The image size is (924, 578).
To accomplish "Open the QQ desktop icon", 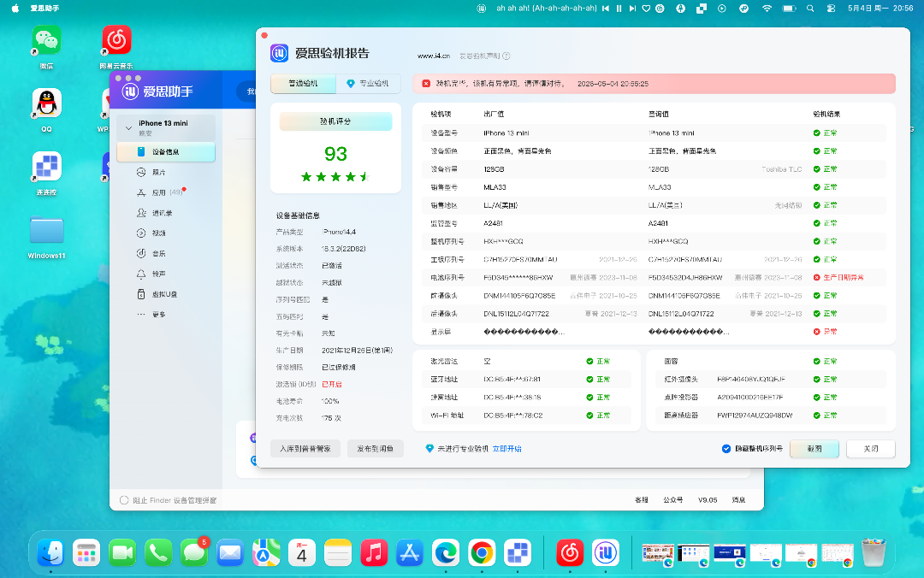I will tap(46, 103).
